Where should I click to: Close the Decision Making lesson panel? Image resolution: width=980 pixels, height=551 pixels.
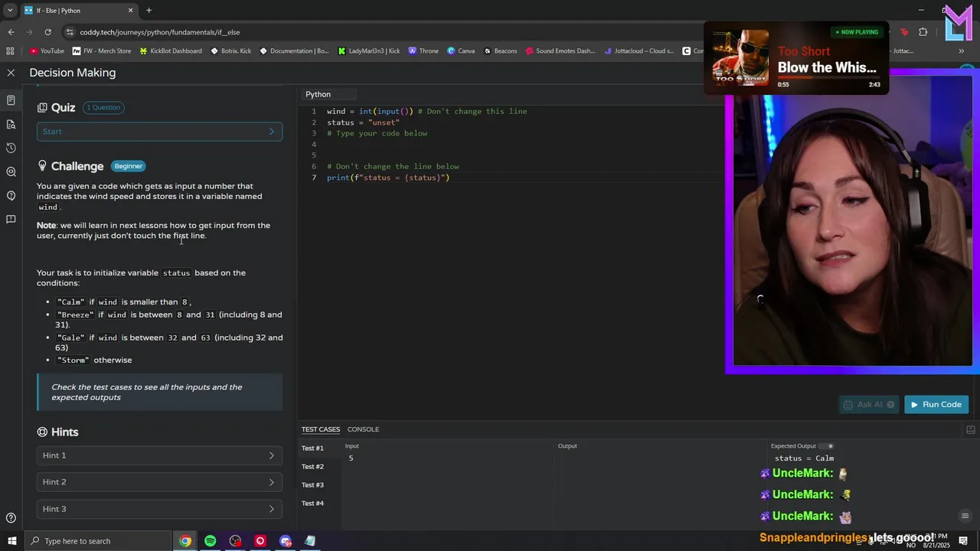click(11, 73)
